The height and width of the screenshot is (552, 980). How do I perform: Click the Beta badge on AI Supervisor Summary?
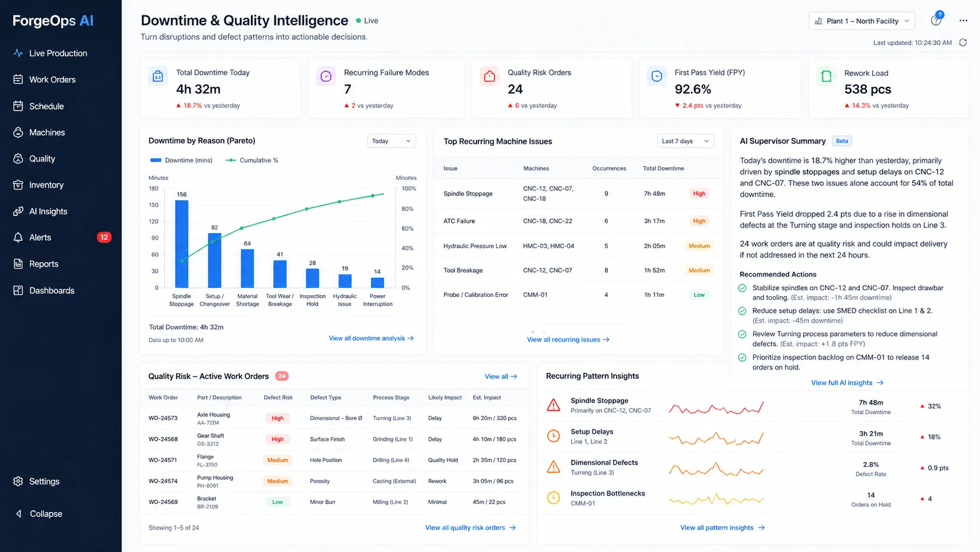(x=842, y=141)
